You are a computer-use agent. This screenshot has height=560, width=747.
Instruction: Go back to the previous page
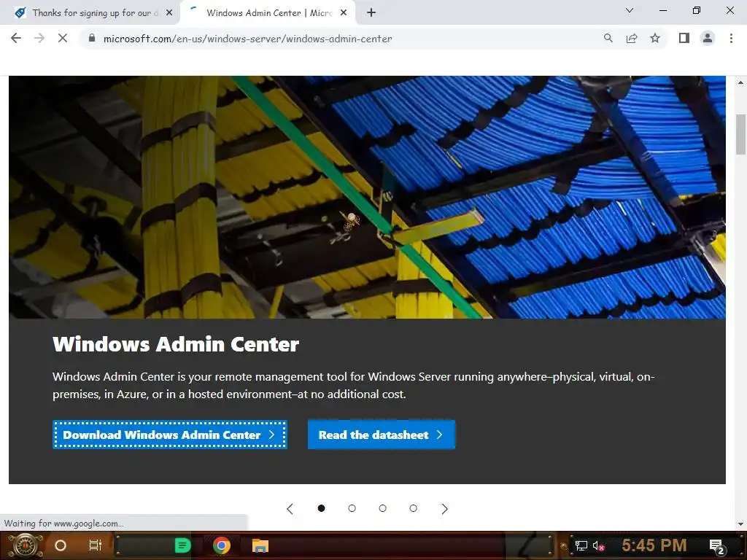(x=16, y=38)
